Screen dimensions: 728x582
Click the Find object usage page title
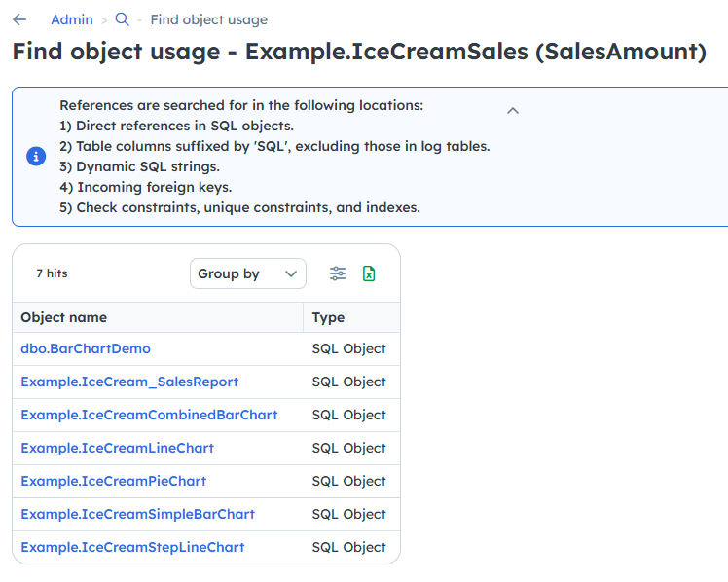(x=358, y=52)
